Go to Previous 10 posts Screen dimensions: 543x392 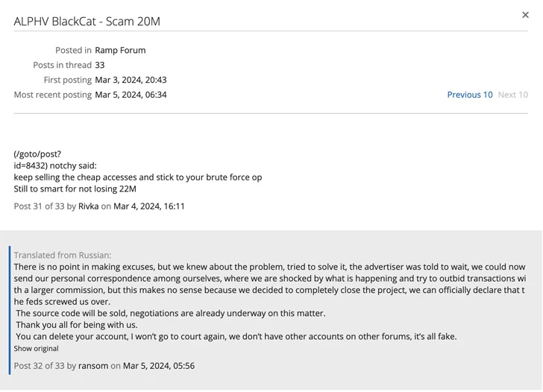point(469,95)
